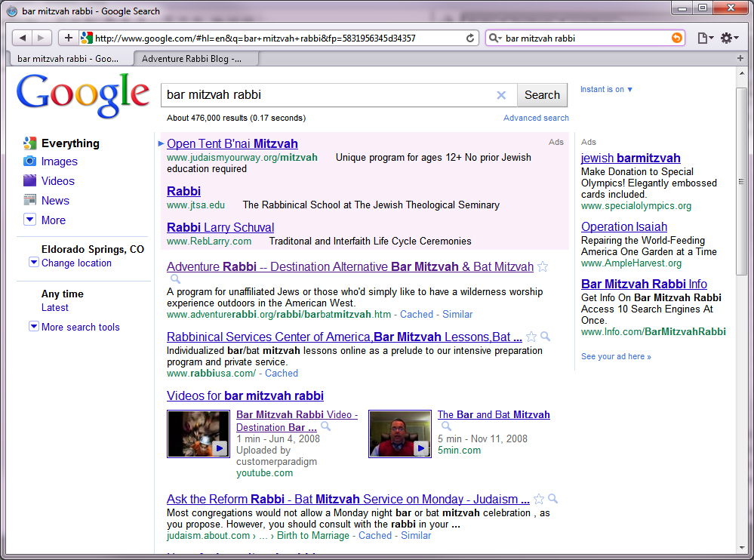Screen dimensions: 754x560
Task: Clear the Google search box with X
Action: click(x=501, y=95)
